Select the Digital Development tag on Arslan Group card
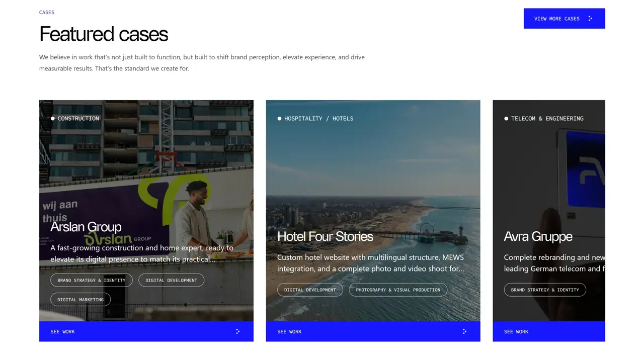Screen dimensions: 644x362 tap(171, 280)
